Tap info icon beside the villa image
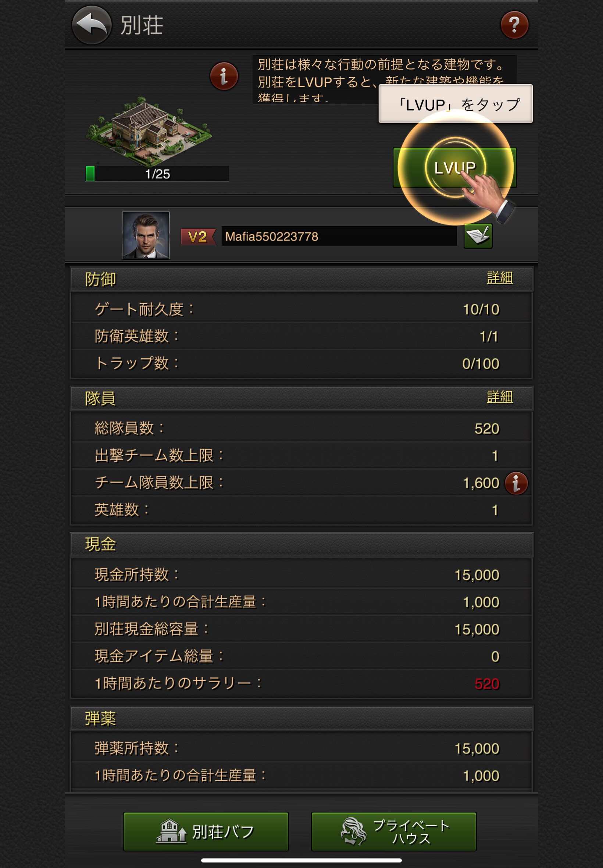The width and height of the screenshot is (603, 868). (224, 76)
